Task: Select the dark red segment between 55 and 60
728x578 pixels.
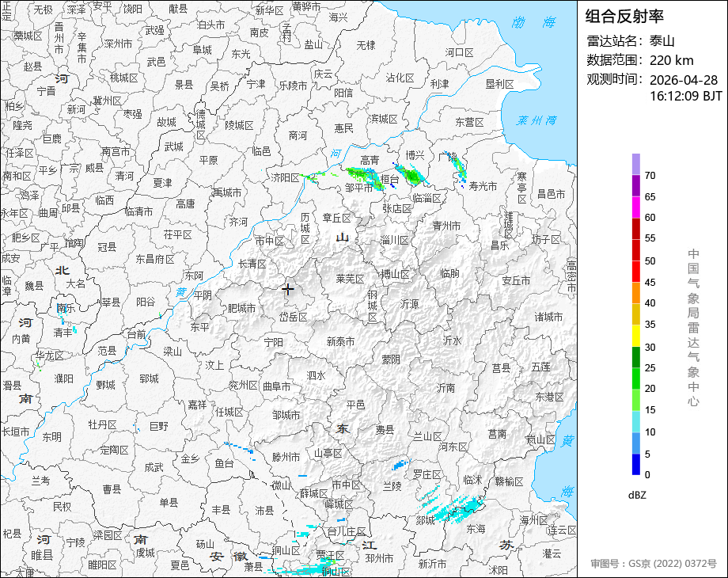Action: (x=636, y=228)
